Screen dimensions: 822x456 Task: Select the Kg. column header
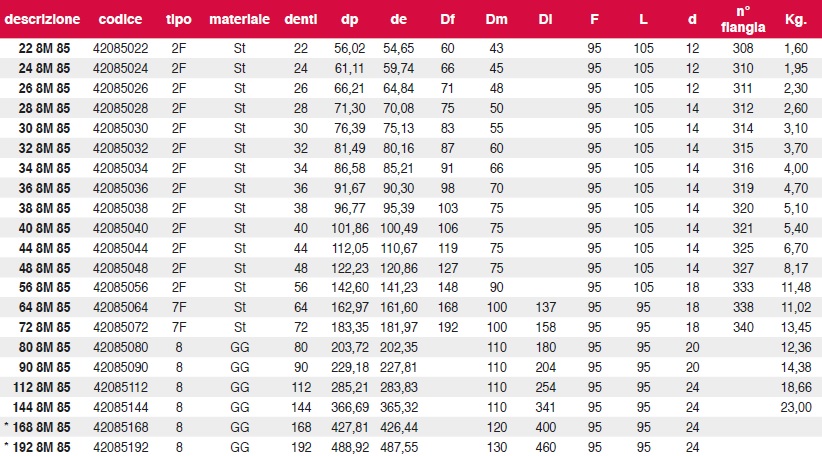point(795,20)
